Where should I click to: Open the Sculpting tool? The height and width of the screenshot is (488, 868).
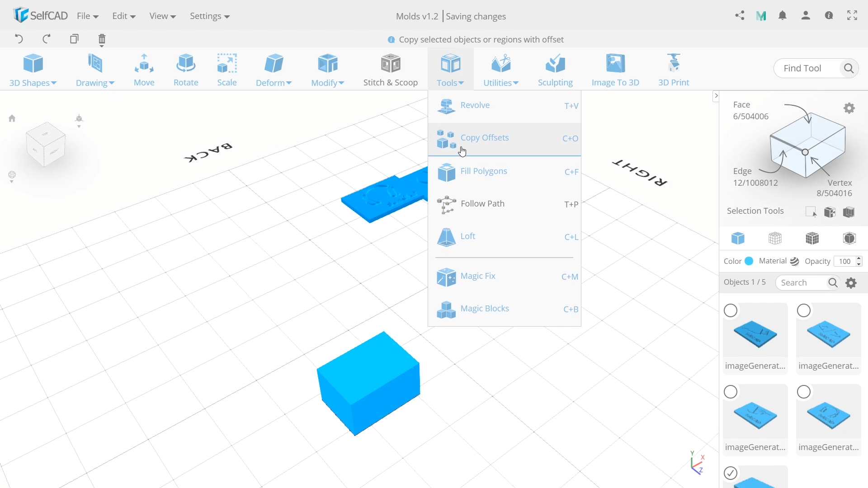point(555,70)
